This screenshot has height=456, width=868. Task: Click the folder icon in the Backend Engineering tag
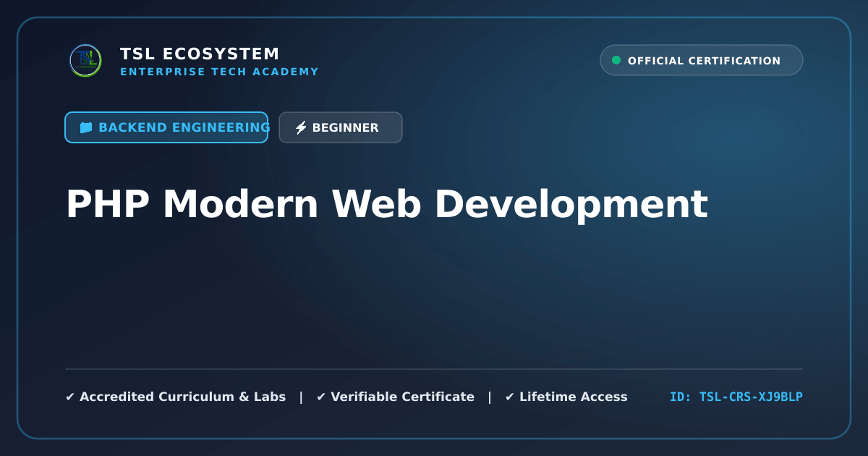[86, 127]
